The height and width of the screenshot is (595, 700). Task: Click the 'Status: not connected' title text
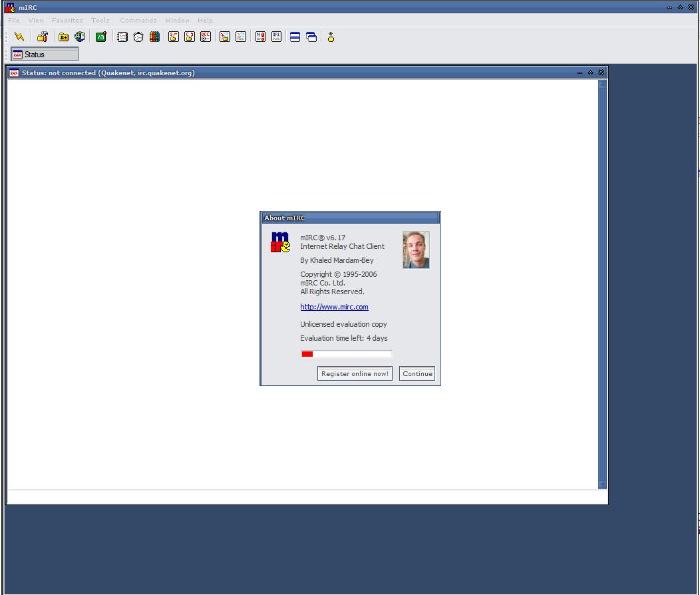tap(59, 73)
